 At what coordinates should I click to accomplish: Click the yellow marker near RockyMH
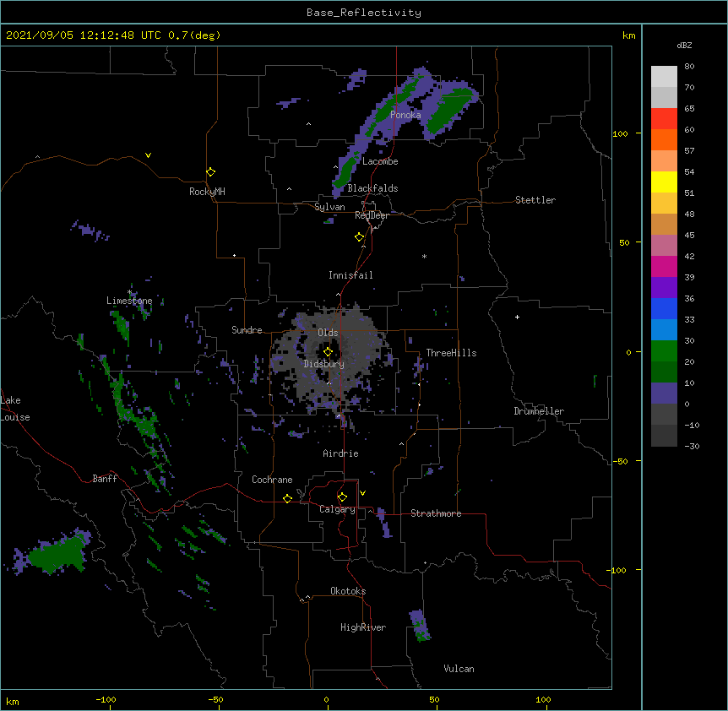pyautogui.click(x=211, y=172)
